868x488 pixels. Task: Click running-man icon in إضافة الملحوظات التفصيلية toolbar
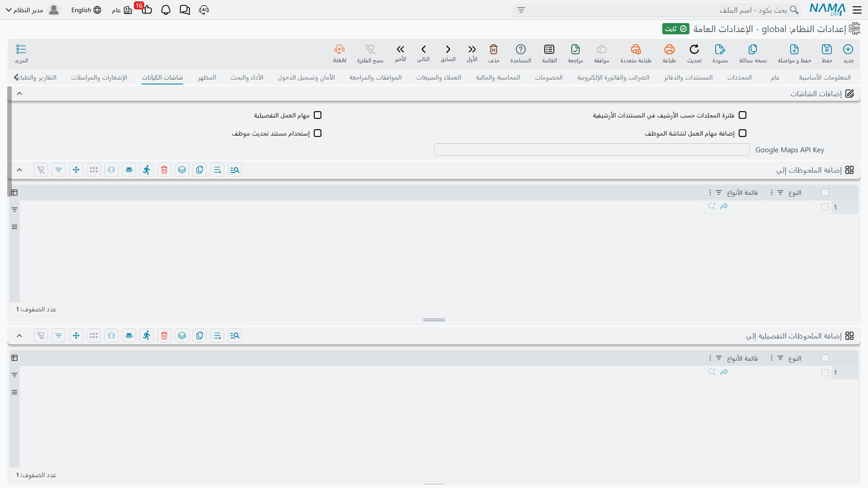(147, 336)
